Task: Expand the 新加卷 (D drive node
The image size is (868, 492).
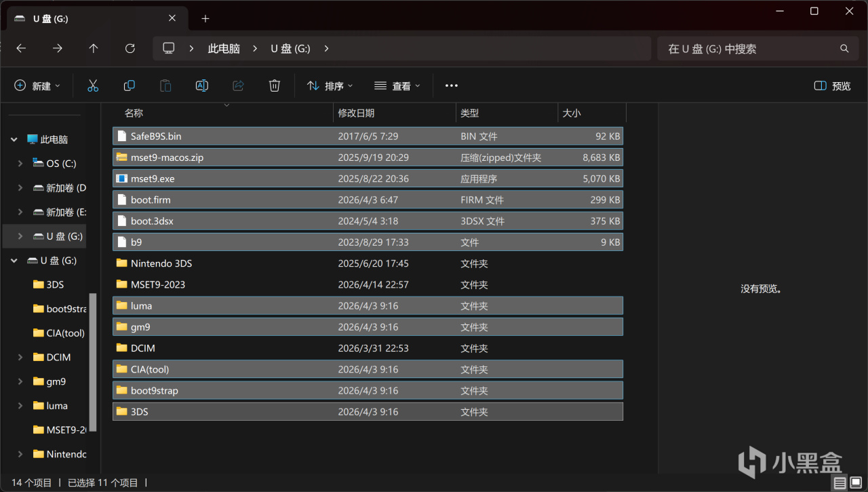Action: (20, 188)
